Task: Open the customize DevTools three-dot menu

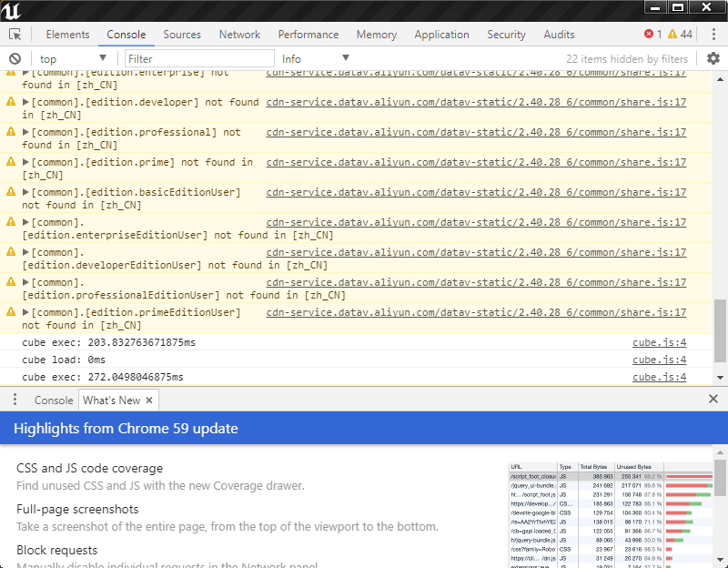Action: click(x=713, y=34)
